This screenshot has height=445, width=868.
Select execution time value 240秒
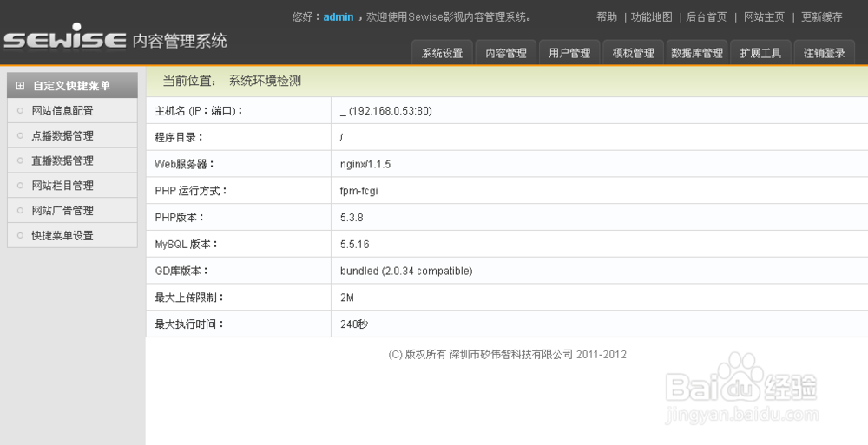point(354,324)
